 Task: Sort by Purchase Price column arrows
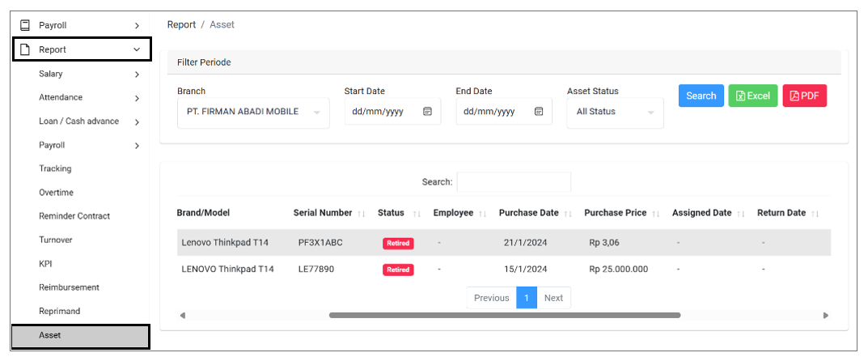[656, 214]
